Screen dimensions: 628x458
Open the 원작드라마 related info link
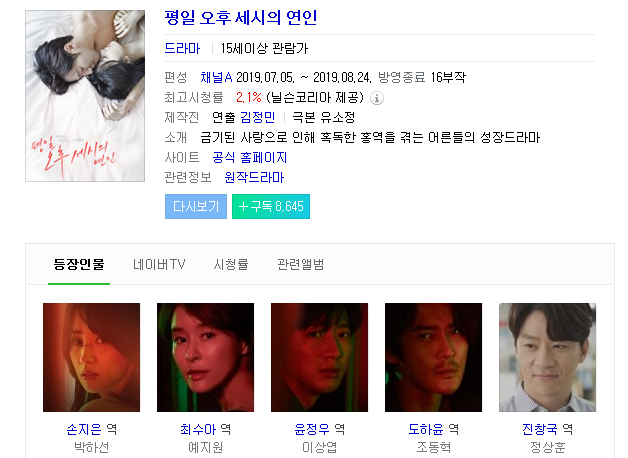(x=254, y=177)
